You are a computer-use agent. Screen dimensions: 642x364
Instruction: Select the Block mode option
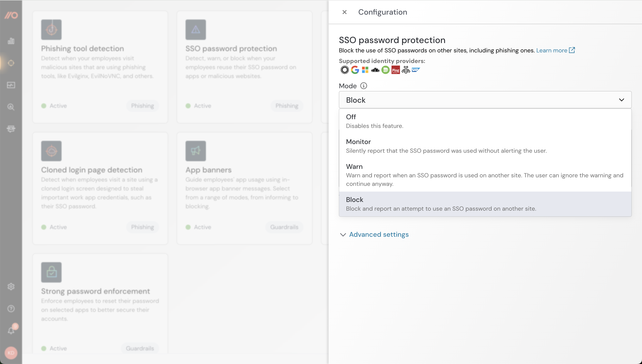tap(485, 204)
